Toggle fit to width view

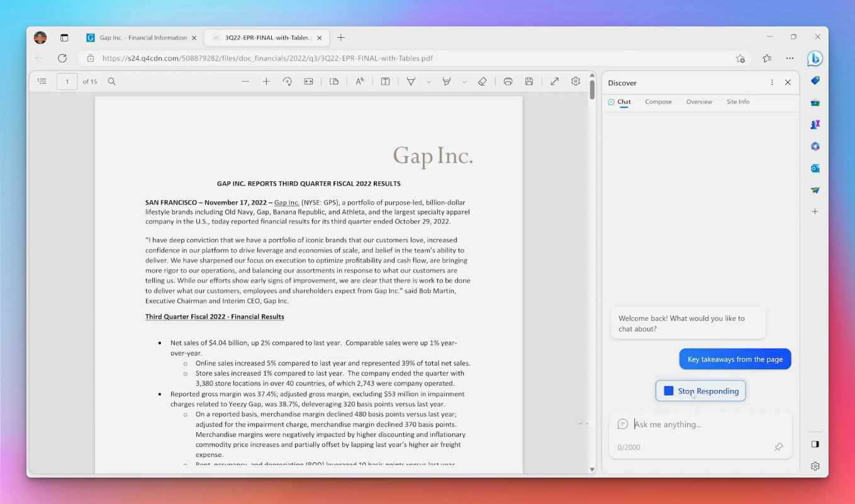tap(308, 81)
